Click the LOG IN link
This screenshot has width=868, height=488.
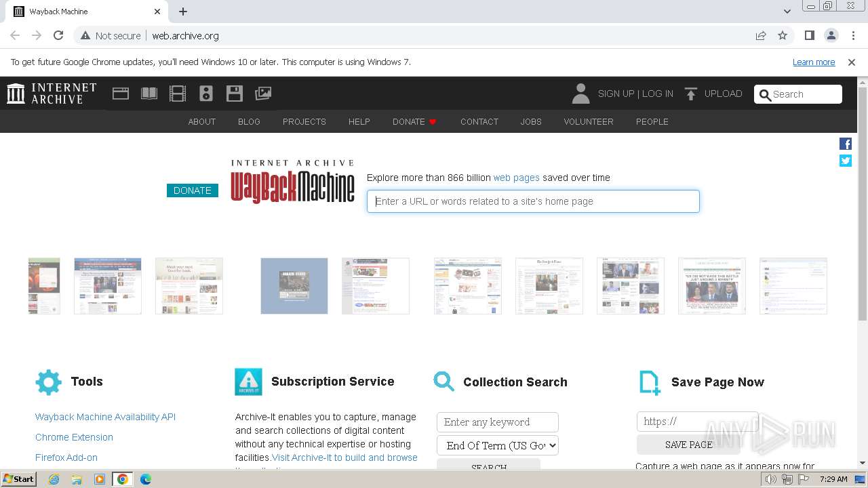coord(658,94)
